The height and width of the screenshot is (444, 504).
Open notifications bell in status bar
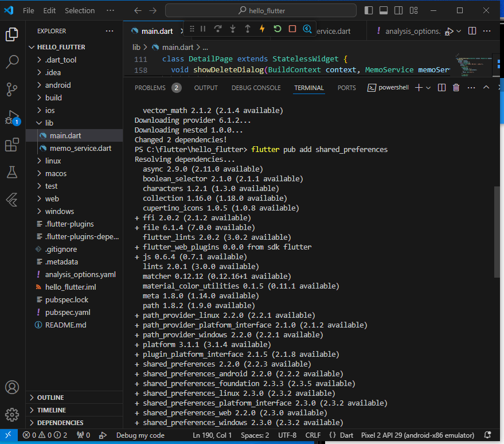click(x=487, y=435)
